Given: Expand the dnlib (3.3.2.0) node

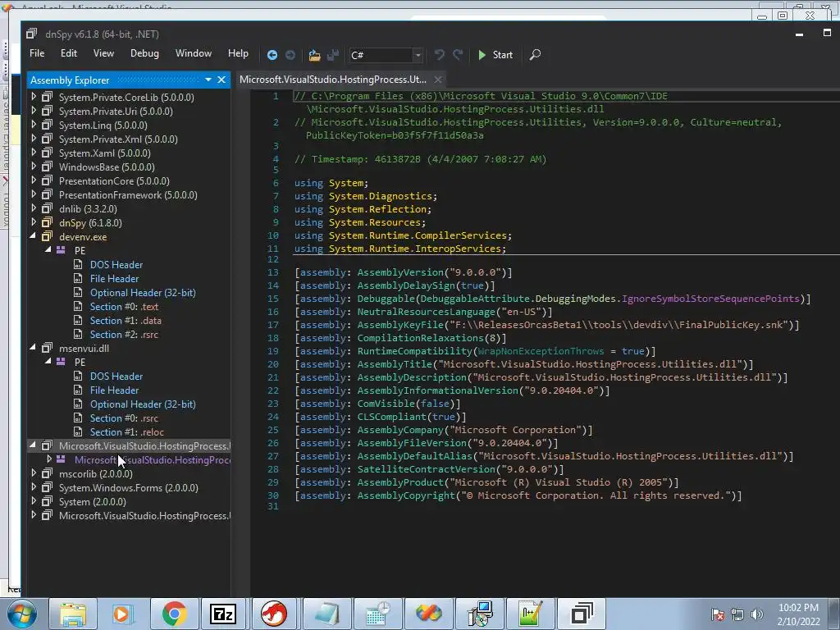Looking at the screenshot, I should click(34, 208).
